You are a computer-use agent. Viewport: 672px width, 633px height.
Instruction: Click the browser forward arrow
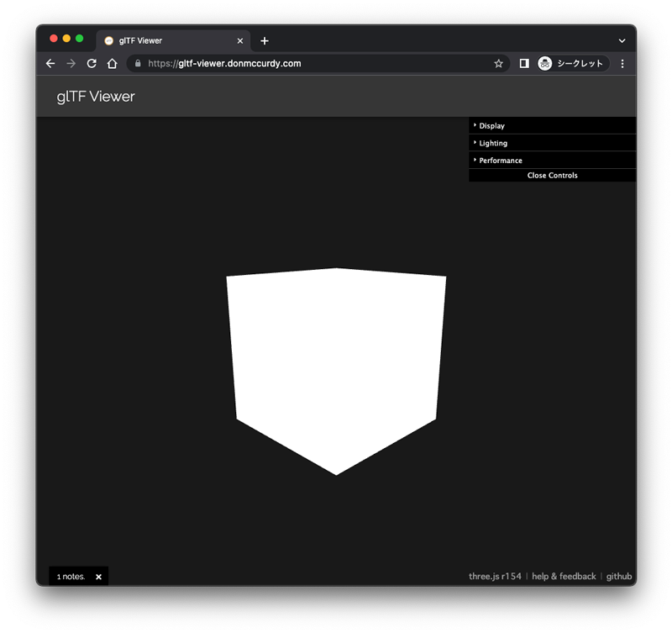point(71,64)
